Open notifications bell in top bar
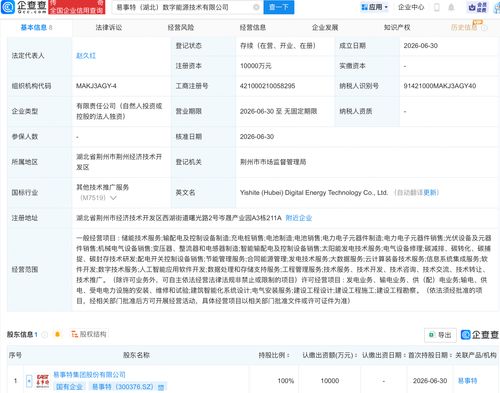Screen dimensions: 500x393 coord(451,7)
